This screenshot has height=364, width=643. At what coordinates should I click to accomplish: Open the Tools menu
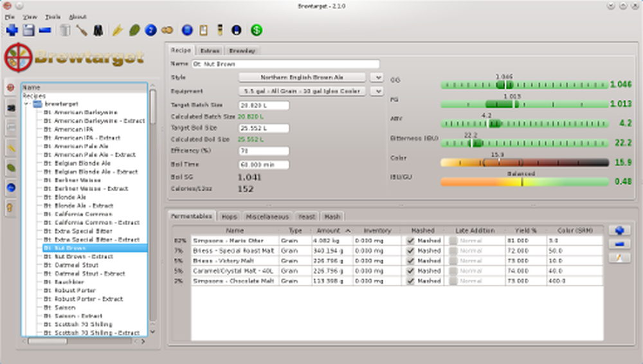point(53,17)
